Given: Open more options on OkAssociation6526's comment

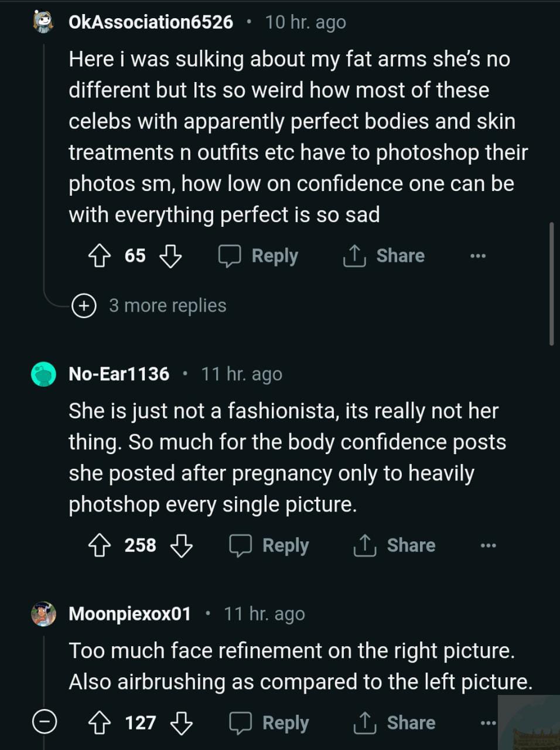Looking at the screenshot, I should pyautogui.click(x=478, y=256).
